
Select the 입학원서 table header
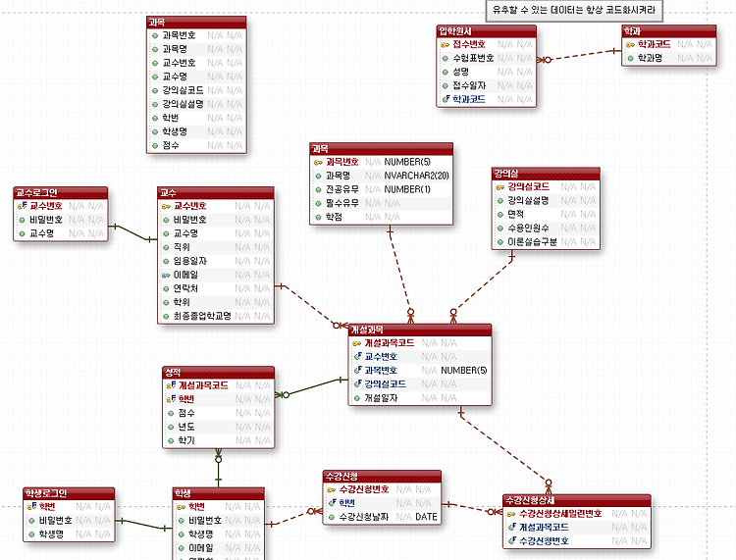coord(487,31)
